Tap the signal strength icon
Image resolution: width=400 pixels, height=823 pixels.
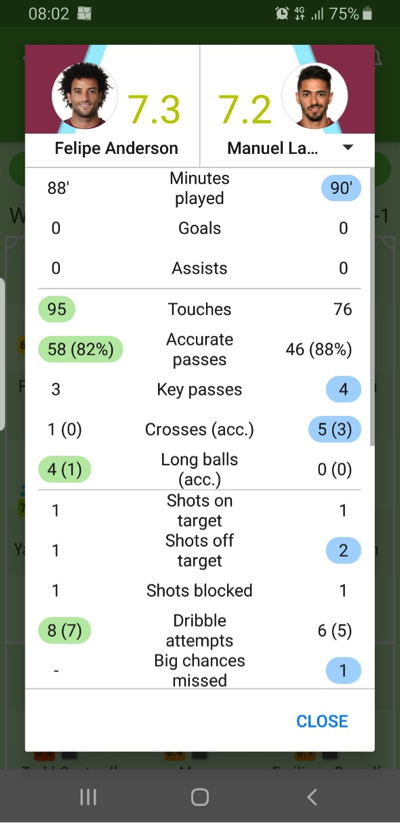coord(318,14)
